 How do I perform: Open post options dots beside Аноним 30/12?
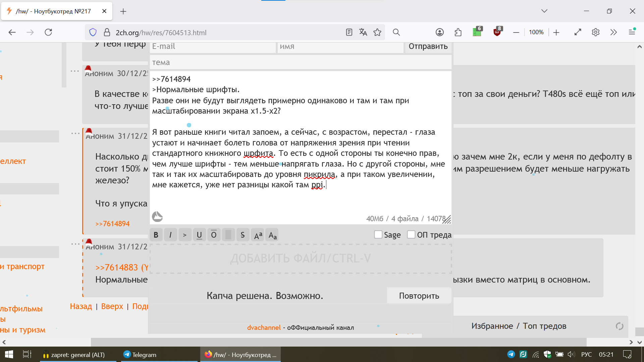[x=74, y=71]
